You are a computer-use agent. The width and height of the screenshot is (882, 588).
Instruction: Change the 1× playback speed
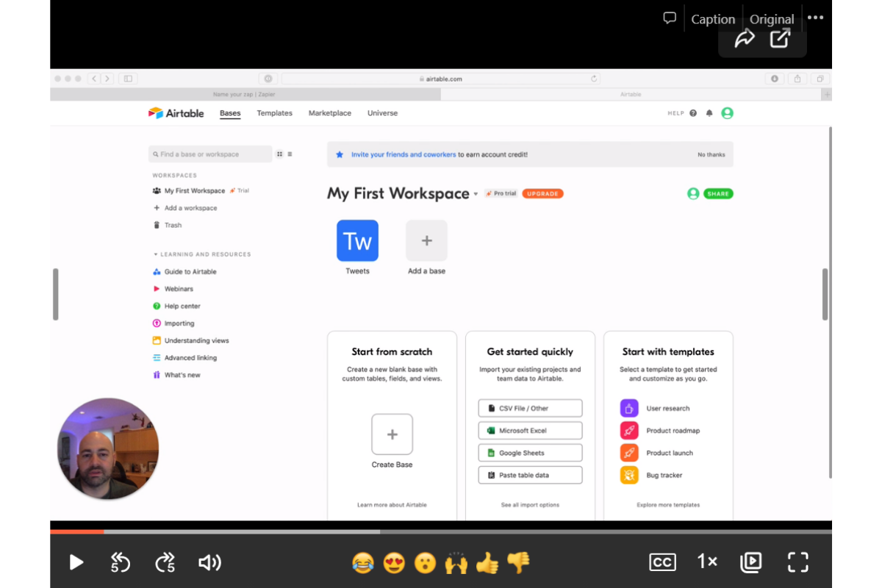point(707,562)
